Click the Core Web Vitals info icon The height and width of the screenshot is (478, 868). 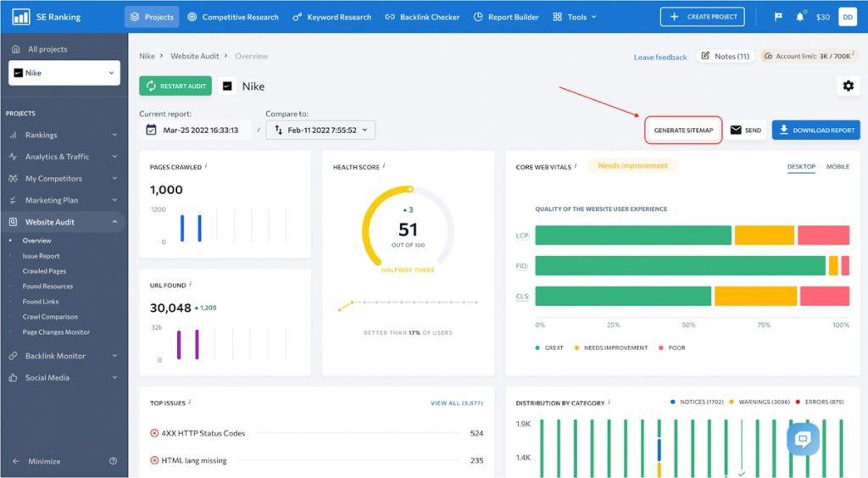(x=576, y=165)
